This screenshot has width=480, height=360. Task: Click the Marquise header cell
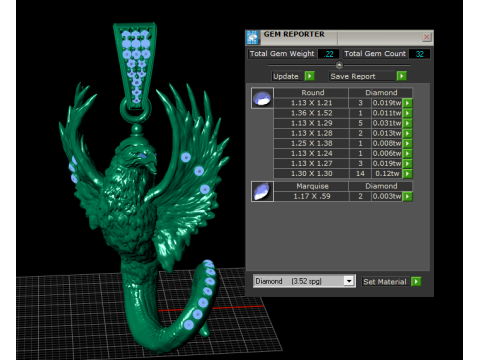coord(311,186)
